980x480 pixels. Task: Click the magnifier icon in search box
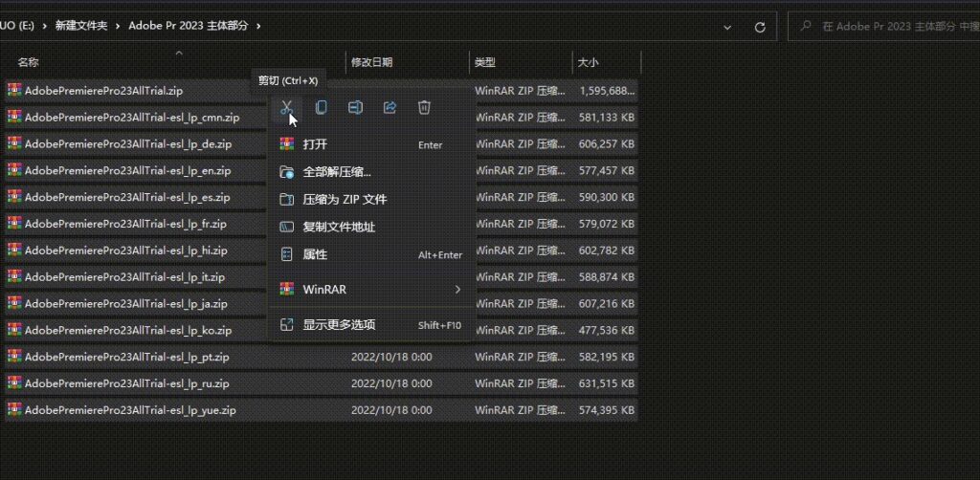806,26
